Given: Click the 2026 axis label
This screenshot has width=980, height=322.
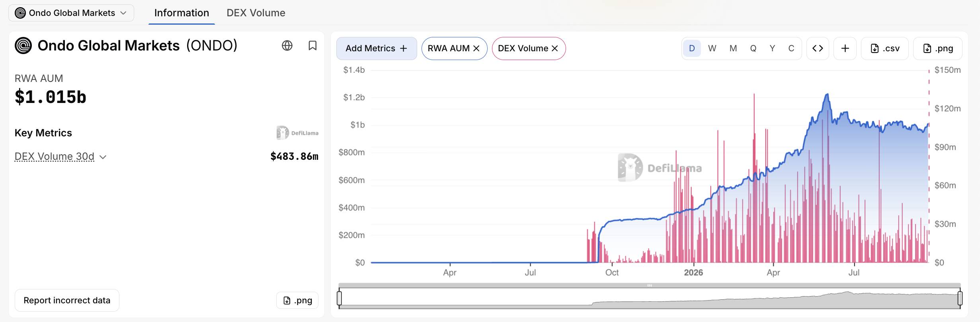Looking at the screenshot, I should coord(693,273).
